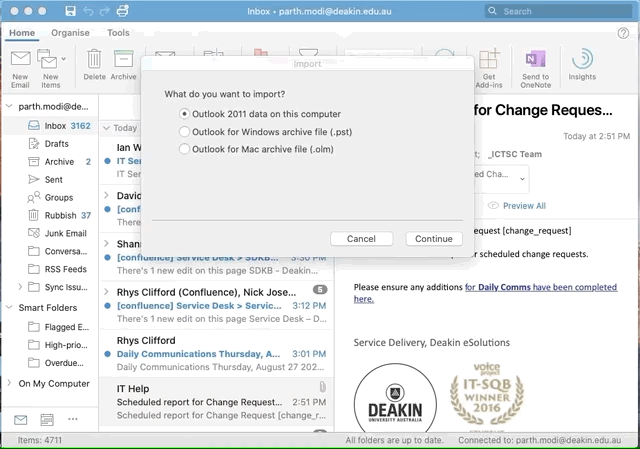
Task: Open the Daily Communications Thursday email
Action: coord(216,353)
